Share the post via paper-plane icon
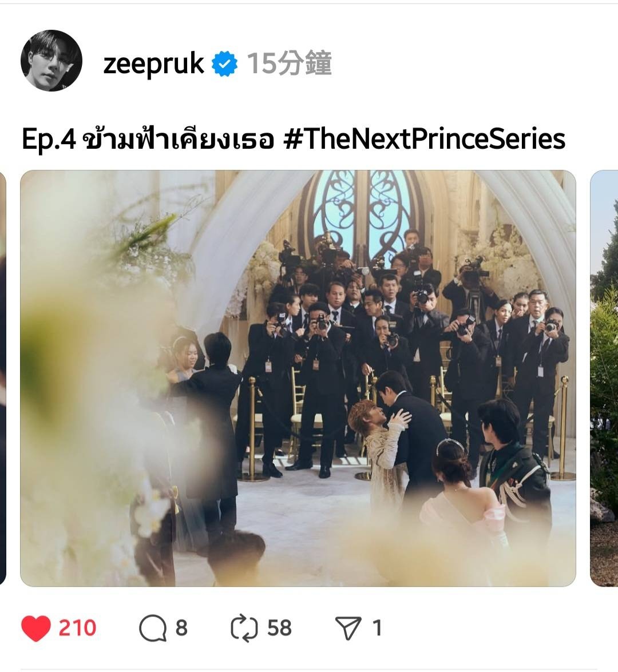Viewport: 618px width, 672px height. (x=348, y=629)
